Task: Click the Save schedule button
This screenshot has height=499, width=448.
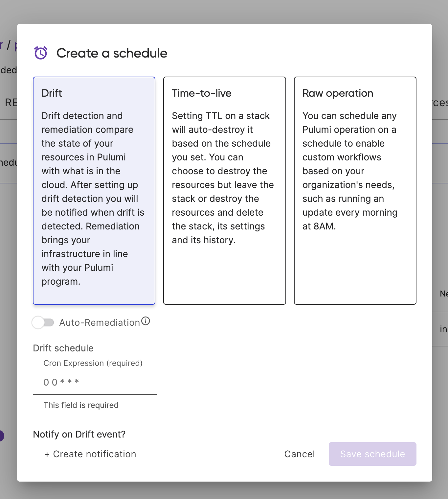Action: [372, 454]
